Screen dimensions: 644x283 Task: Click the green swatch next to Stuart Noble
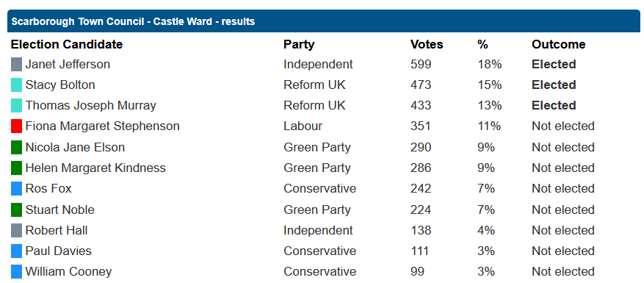[x=16, y=209]
